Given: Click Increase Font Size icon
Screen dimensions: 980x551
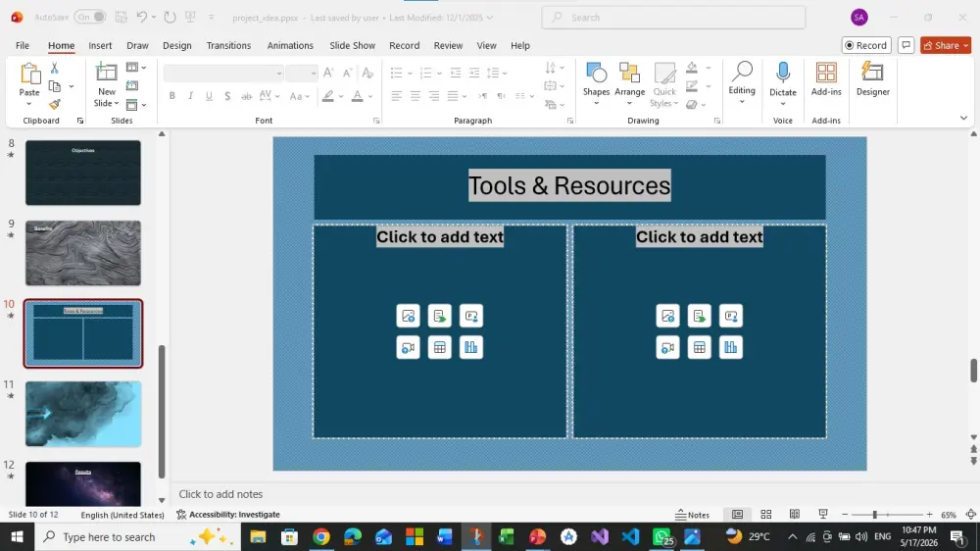Looking at the screenshot, I should pos(328,74).
